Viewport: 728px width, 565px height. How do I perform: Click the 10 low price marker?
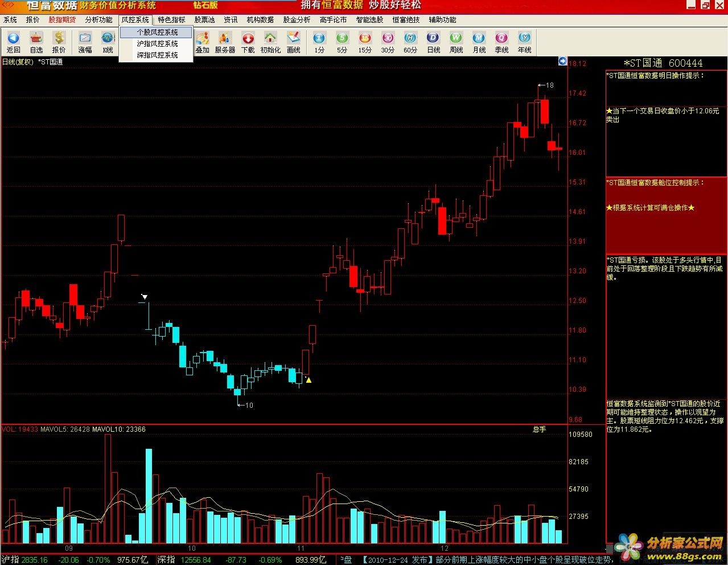[245, 406]
